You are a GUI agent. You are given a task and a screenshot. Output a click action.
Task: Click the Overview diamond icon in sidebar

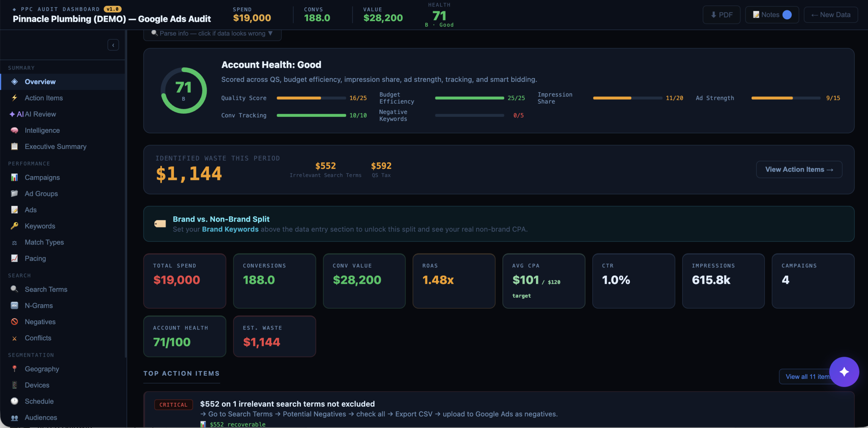click(x=15, y=81)
